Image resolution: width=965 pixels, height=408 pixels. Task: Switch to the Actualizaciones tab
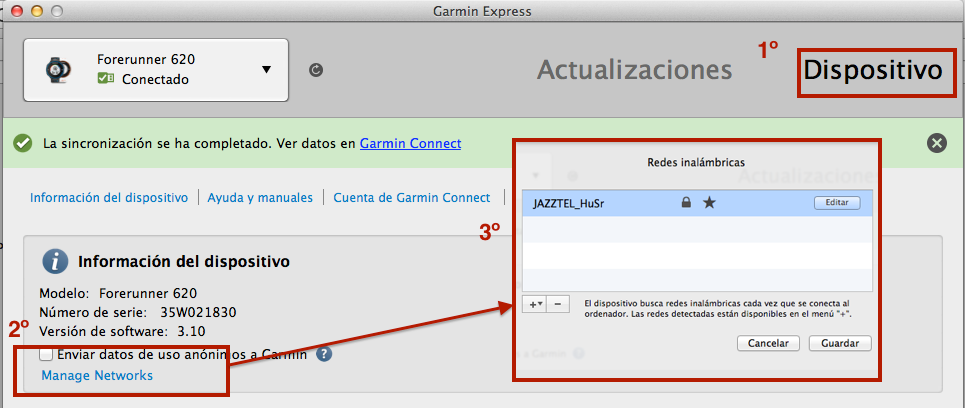pos(635,70)
